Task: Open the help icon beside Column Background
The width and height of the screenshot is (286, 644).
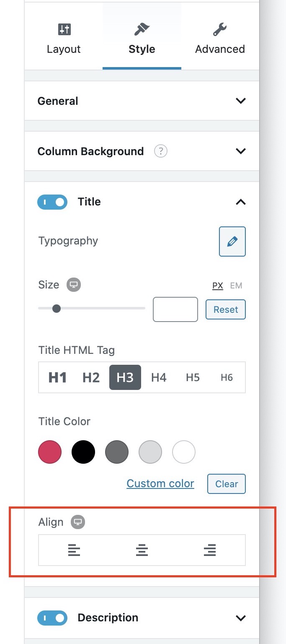Action: point(161,151)
